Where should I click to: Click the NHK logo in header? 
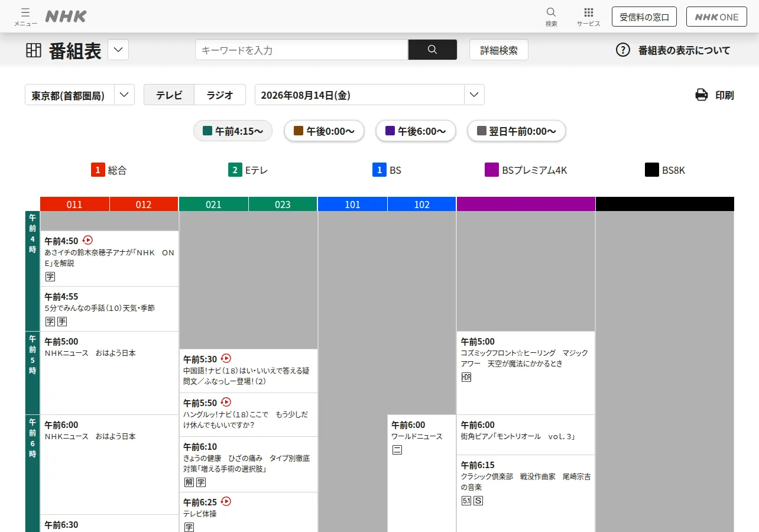pos(66,17)
